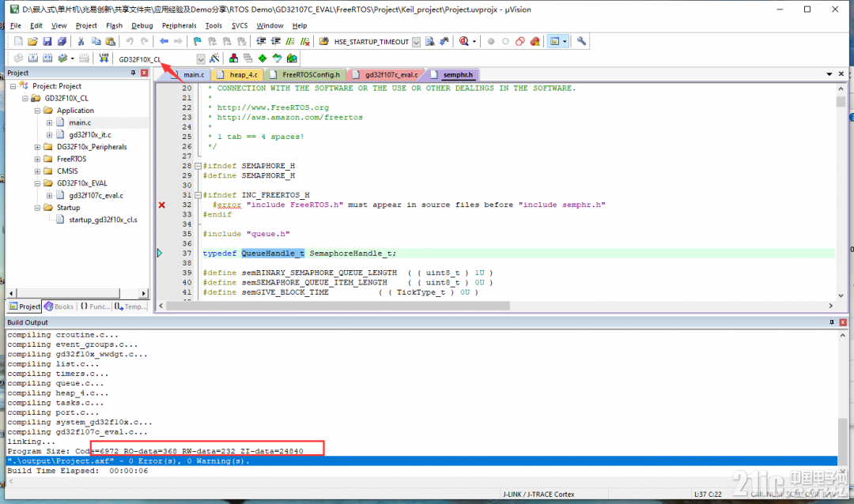Image resolution: width=854 pixels, height=504 pixels.
Task: Open the HSE_STARTUP_TIMEOUT find combo box arrow
Action: tap(416, 42)
